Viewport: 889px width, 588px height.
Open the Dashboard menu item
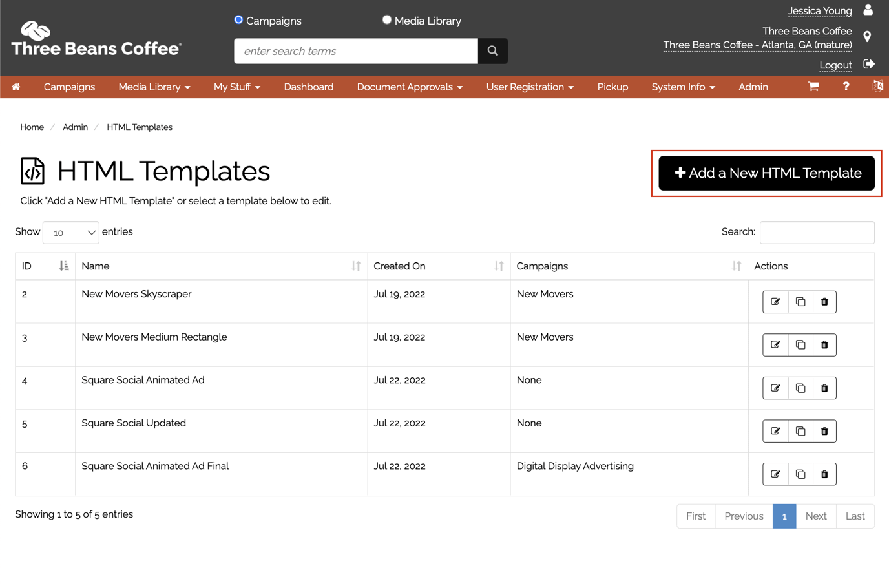pyautogui.click(x=308, y=87)
